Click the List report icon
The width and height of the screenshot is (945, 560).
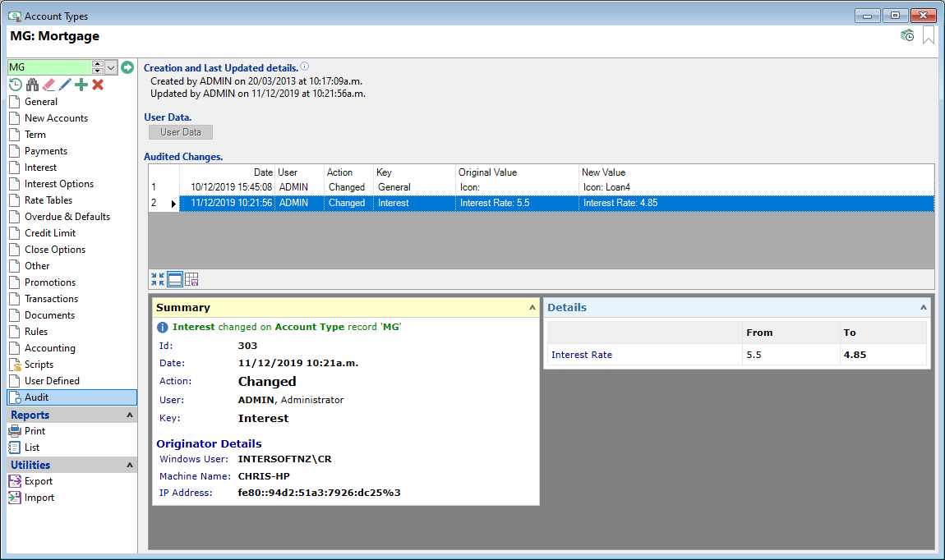click(15, 448)
